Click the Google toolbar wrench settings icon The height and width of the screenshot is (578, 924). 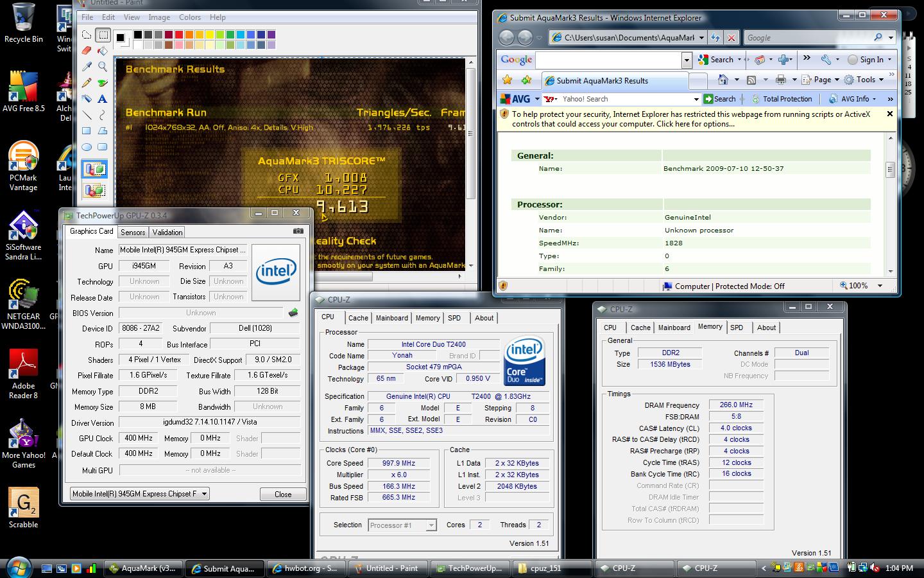826,60
